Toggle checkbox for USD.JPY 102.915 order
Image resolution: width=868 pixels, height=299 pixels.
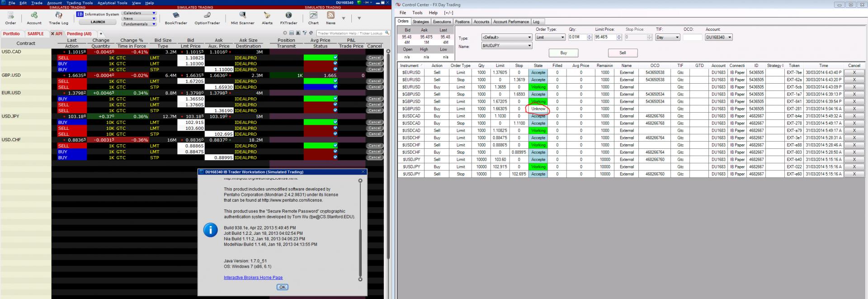click(x=335, y=122)
